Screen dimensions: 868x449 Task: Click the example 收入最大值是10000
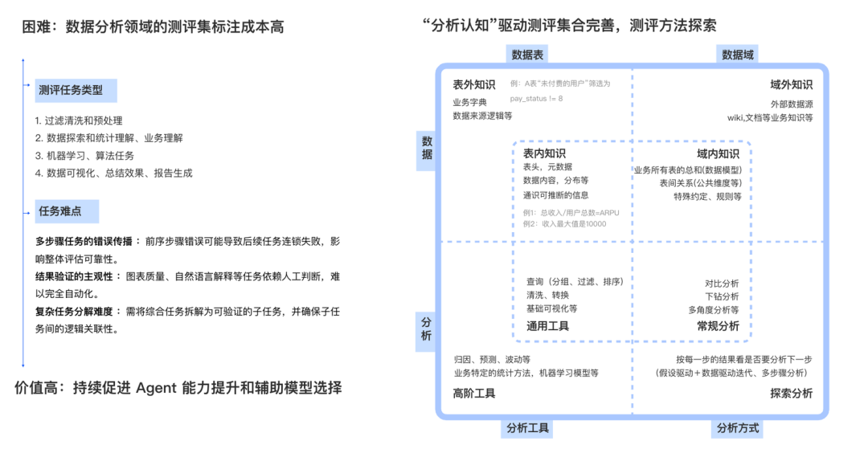point(565,224)
